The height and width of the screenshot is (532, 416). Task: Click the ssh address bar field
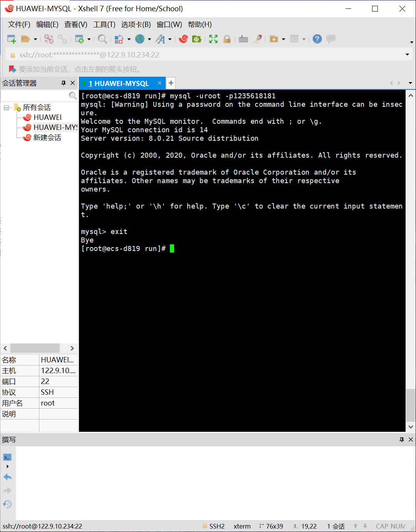point(208,55)
